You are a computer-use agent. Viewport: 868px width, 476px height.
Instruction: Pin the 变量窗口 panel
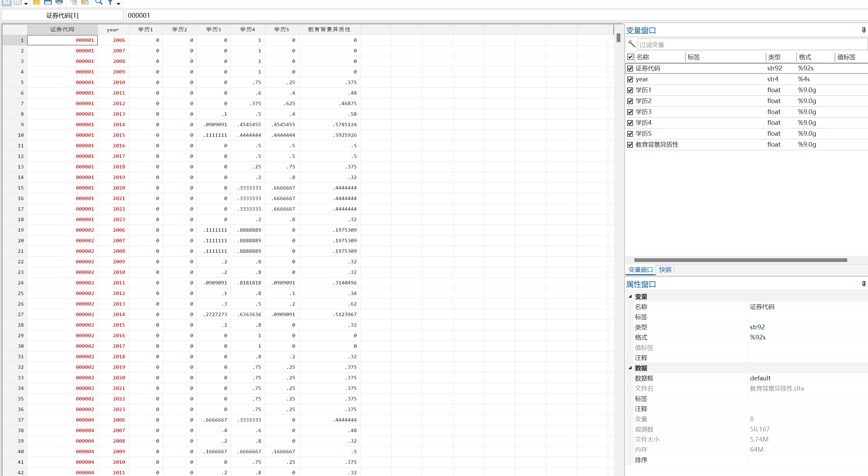864,30
